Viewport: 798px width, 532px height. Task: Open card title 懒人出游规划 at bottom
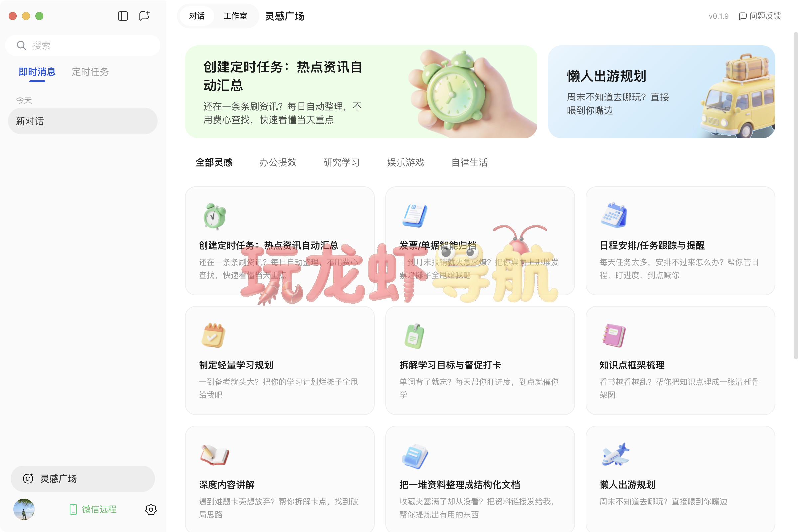pyautogui.click(x=627, y=485)
